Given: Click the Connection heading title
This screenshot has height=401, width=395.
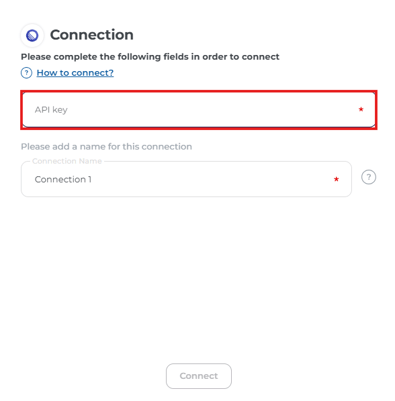Looking at the screenshot, I should pos(92,35).
